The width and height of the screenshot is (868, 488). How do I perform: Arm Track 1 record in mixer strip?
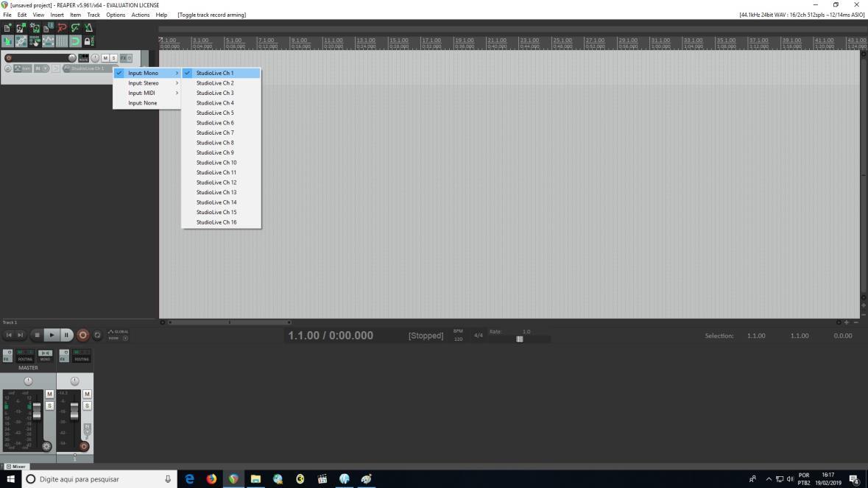pyautogui.click(x=84, y=447)
